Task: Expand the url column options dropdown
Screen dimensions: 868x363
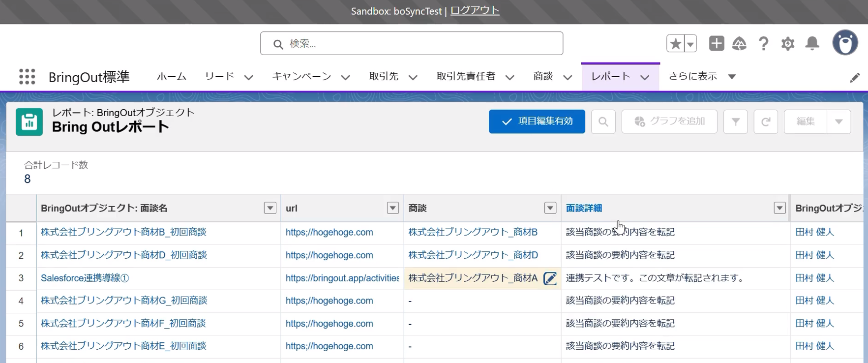Action: 392,208
